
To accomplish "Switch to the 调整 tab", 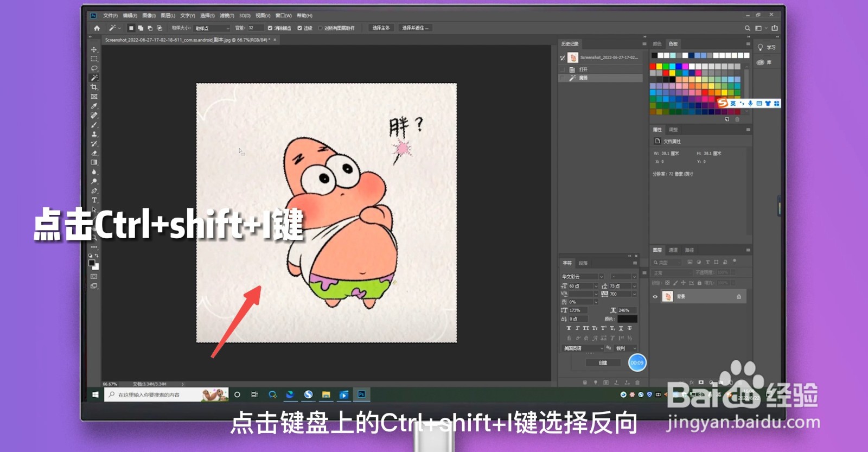I will [x=673, y=130].
